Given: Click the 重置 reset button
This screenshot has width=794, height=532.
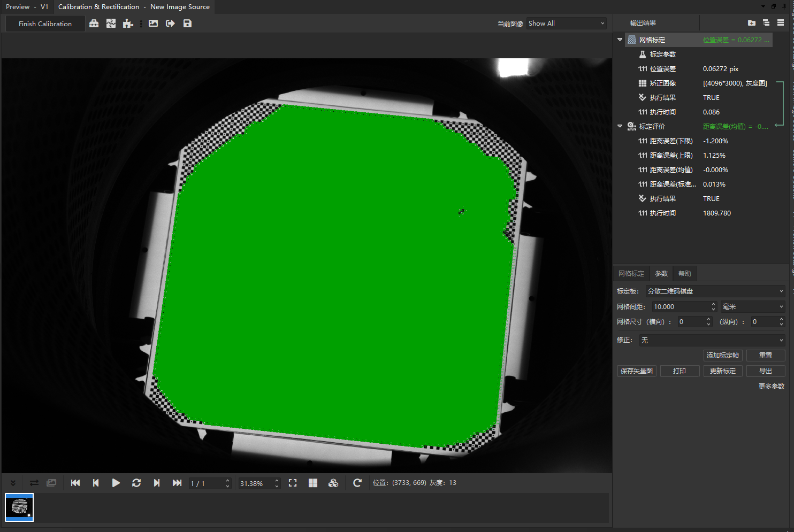Looking at the screenshot, I should coord(766,356).
